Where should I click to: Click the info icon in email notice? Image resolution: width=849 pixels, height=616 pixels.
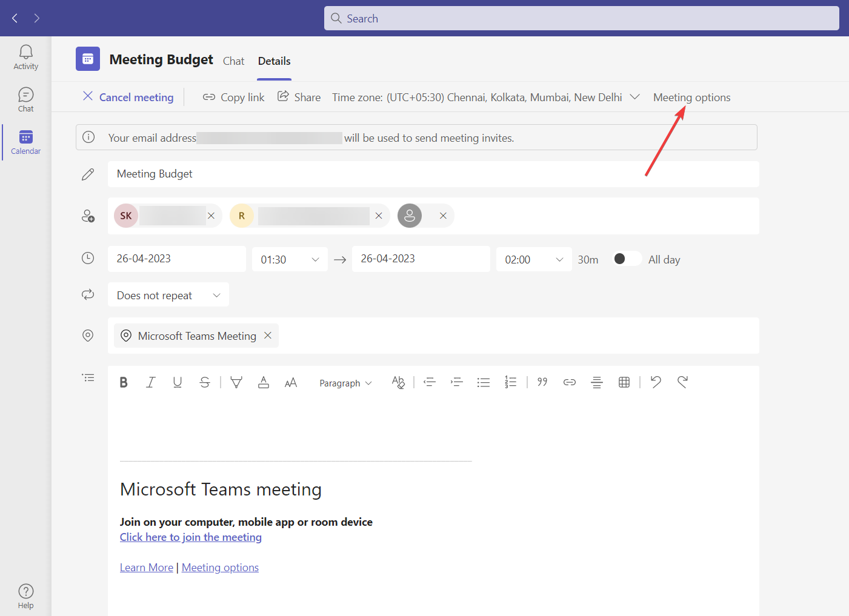88,137
